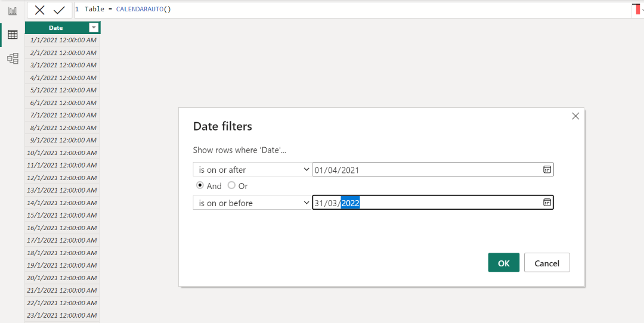Open the Date column filter arrow

coord(94,28)
